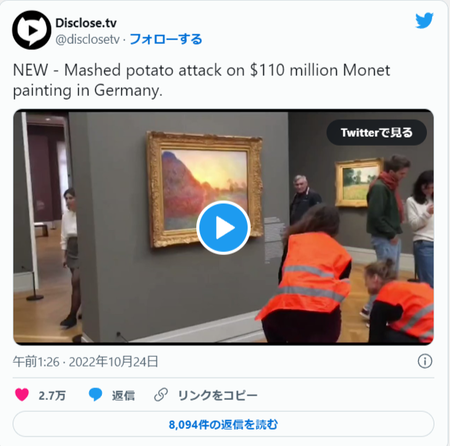This screenshot has width=450, height=446.
Task: Open the tweet info circle icon
Action: (425, 361)
